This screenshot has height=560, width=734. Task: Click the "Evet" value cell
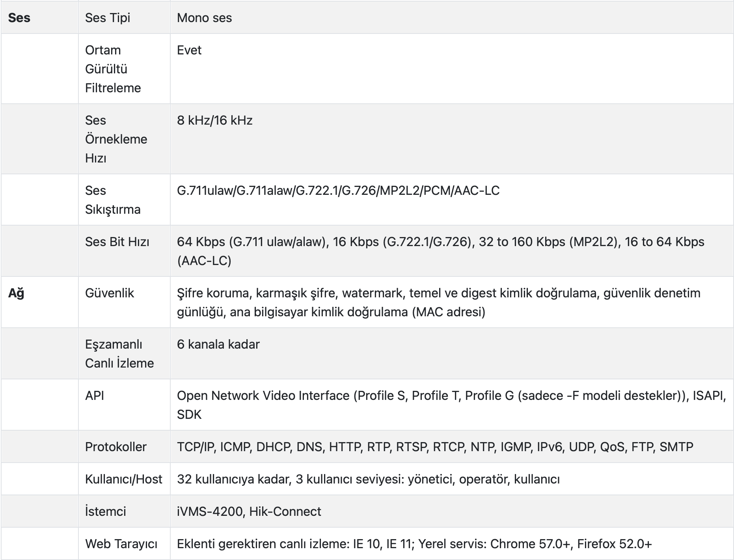pos(189,50)
